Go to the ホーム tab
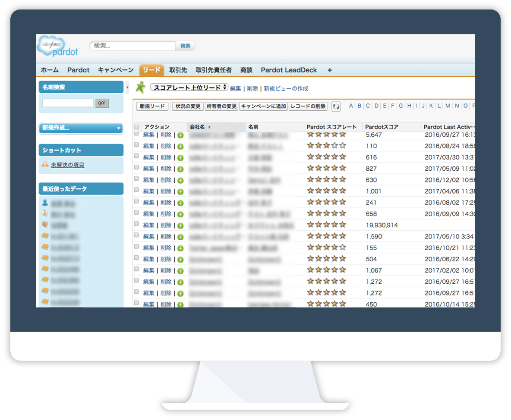 pos(50,70)
